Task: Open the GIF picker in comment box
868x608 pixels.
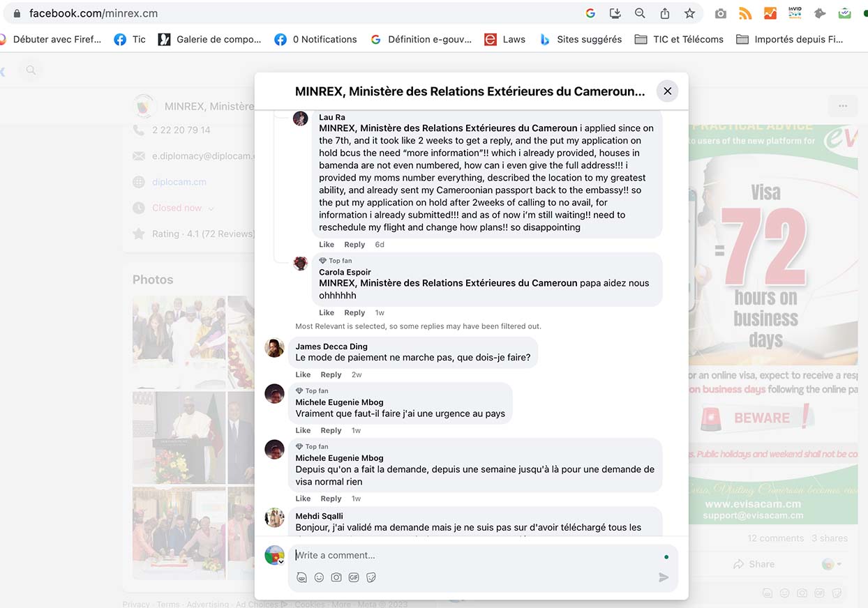Action: (x=354, y=577)
